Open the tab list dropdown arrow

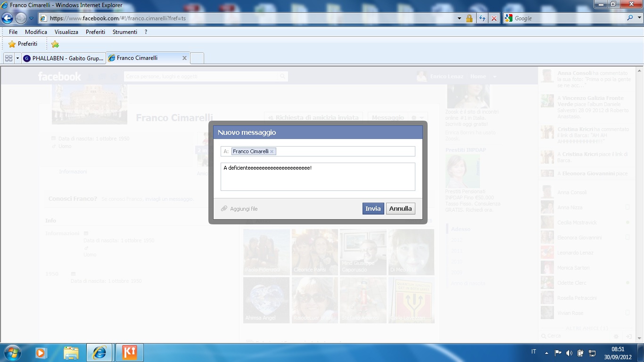coord(17,58)
